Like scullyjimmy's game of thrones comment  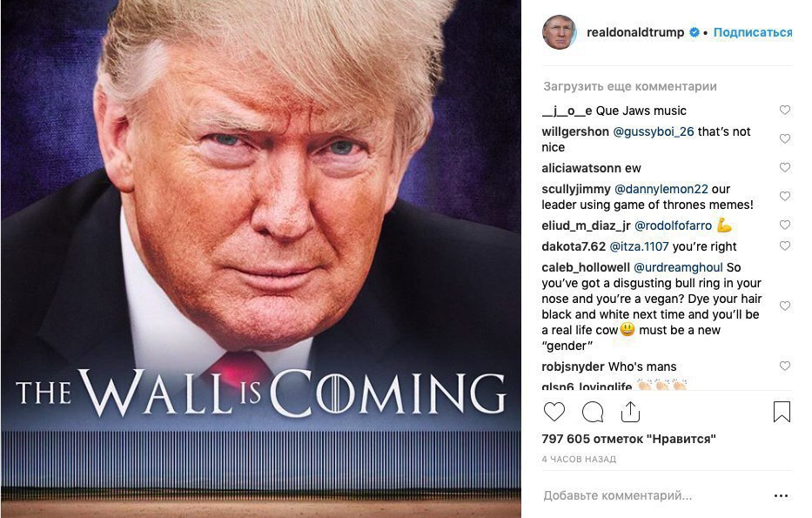tap(785, 197)
